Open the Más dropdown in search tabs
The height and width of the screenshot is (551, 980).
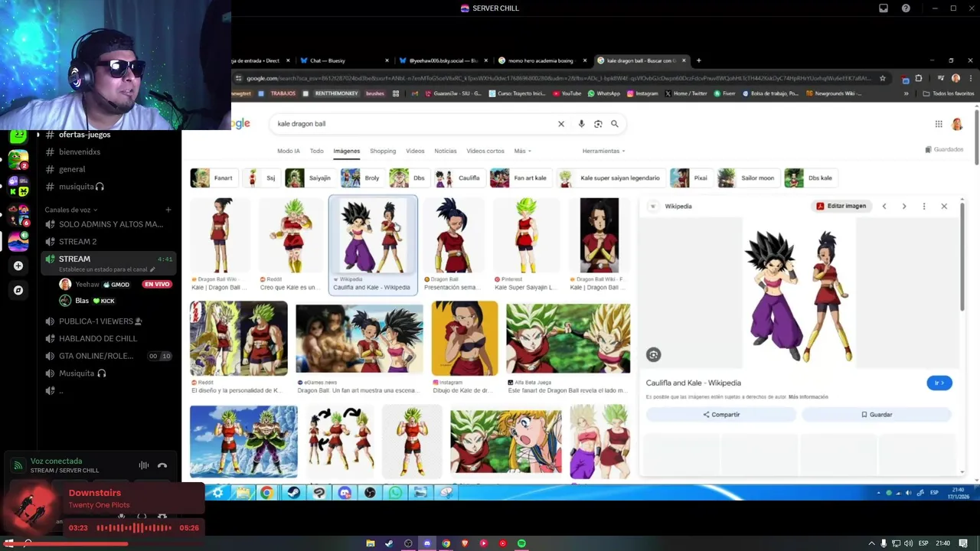[522, 151]
